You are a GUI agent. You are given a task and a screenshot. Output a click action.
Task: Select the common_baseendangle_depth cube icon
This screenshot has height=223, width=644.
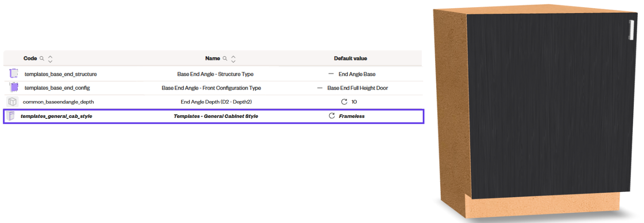(12, 102)
